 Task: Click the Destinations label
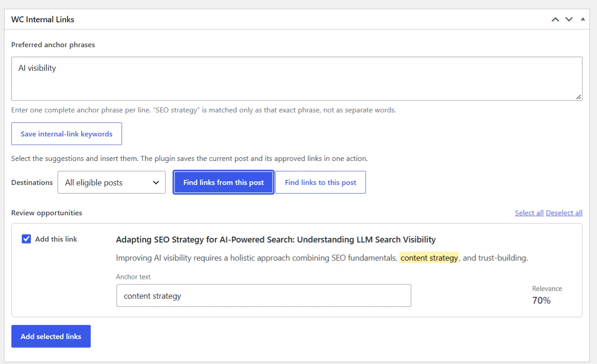pos(32,182)
